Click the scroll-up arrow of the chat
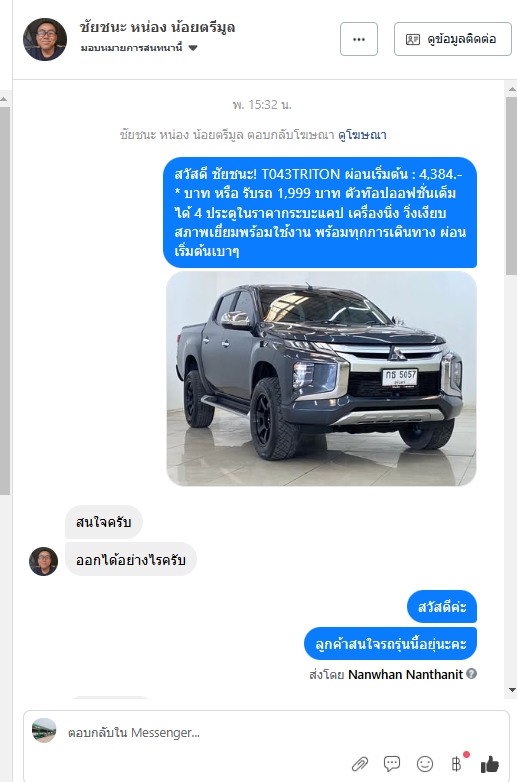The image size is (517, 782). coord(512,89)
